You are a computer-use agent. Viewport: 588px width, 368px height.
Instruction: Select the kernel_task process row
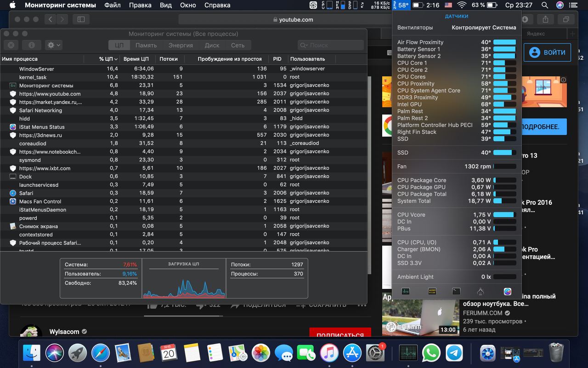tap(184, 77)
